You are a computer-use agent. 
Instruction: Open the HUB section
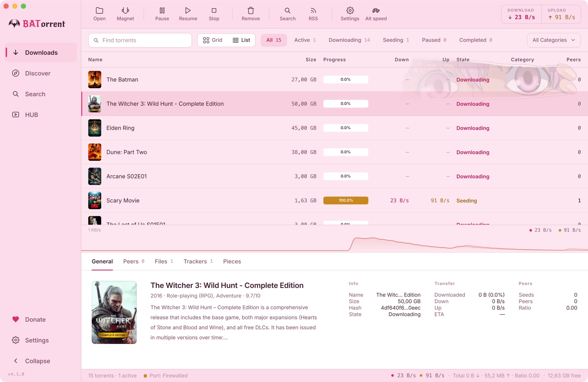click(41, 115)
